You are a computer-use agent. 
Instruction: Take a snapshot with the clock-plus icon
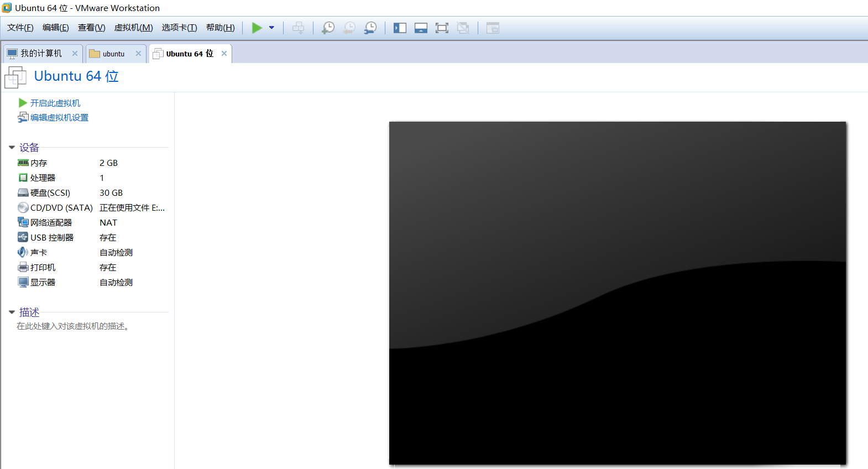pyautogui.click(x=328, y=28)
